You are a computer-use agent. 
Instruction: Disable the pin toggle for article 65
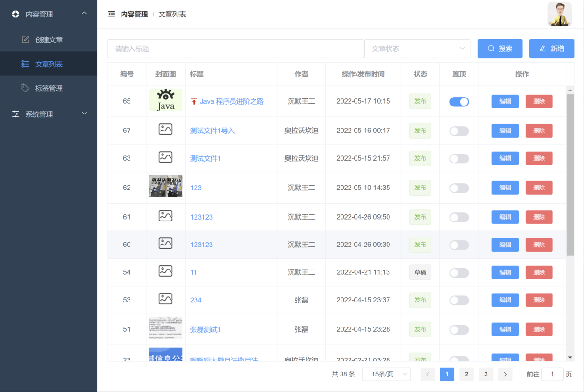point(459,102)
